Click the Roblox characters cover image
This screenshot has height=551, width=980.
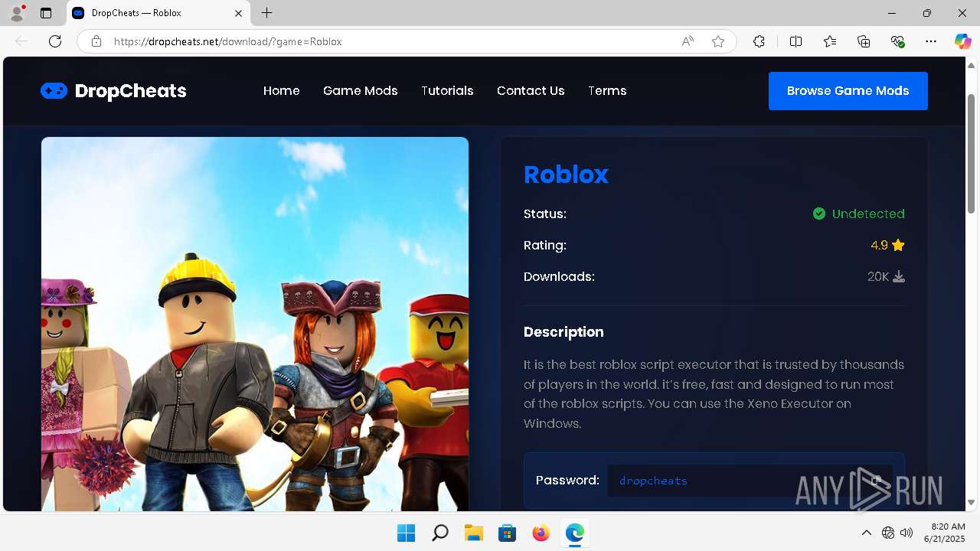pyautogui.click(x=255, y=324)
